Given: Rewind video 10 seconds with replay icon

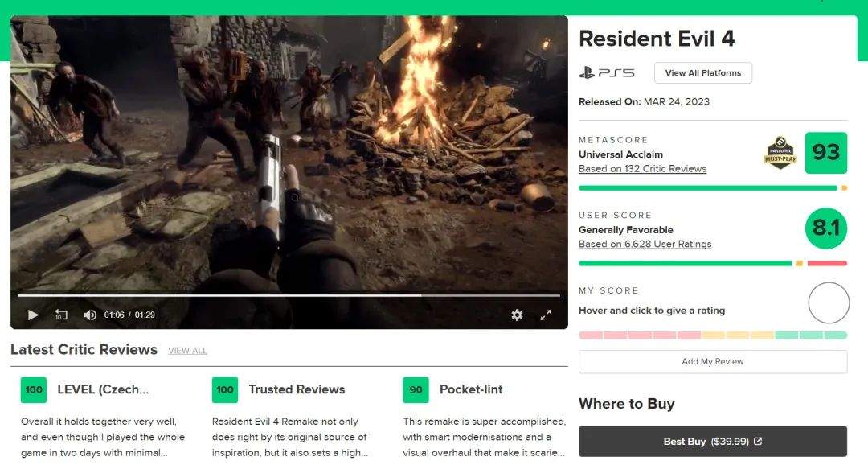Looking at the screenshot, I should tap(61, 315).
